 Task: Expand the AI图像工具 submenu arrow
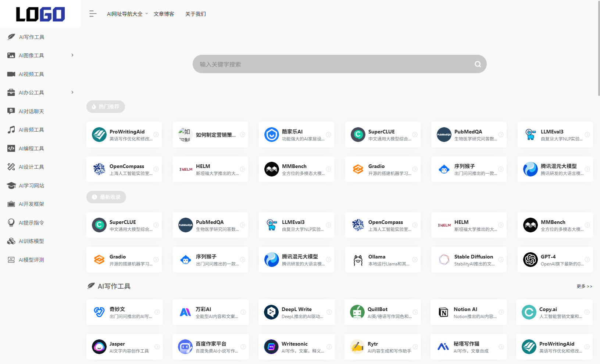click(x=72, y=55)
